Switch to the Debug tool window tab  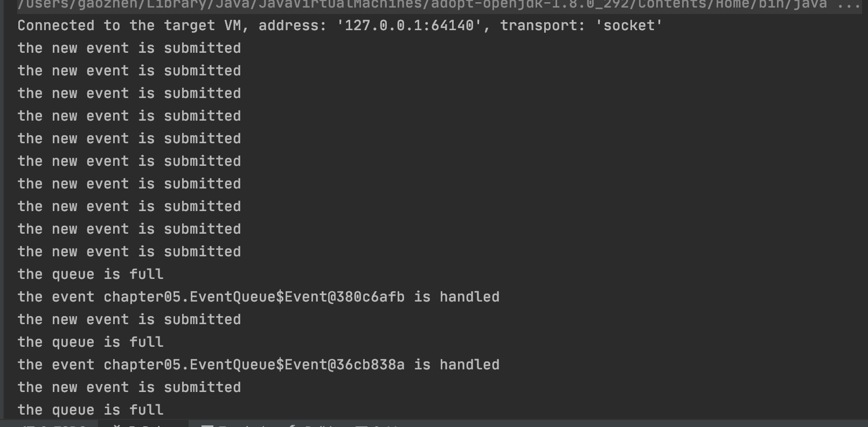point(145,425)
